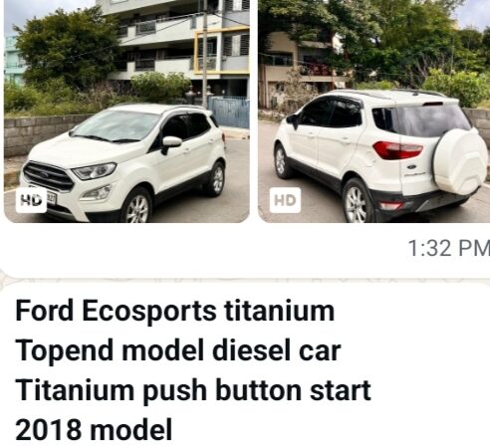Viewport: 490px width, 448px height.
Task: Open the rear view car photo
Action: click(x=374, y=112)
